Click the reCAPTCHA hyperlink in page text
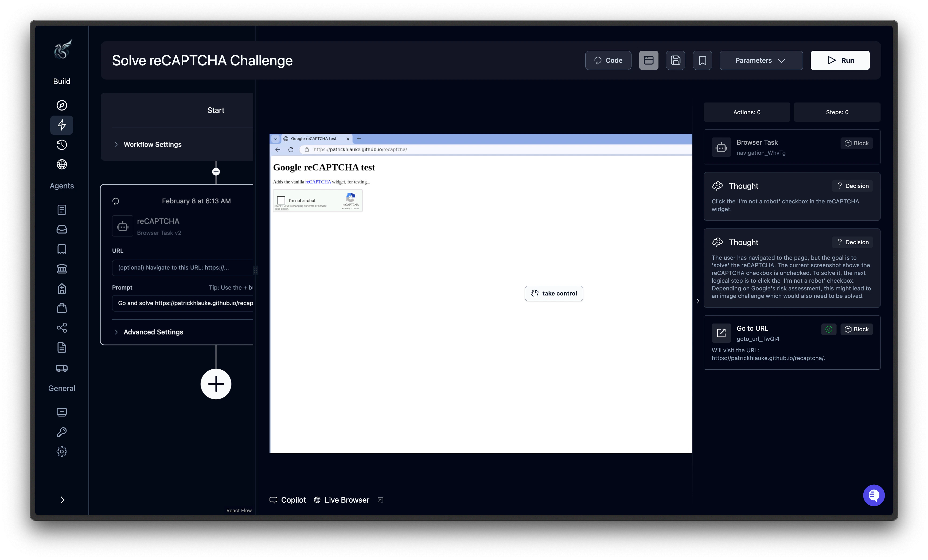Viewport: 928px width, 560px height. 318,182
